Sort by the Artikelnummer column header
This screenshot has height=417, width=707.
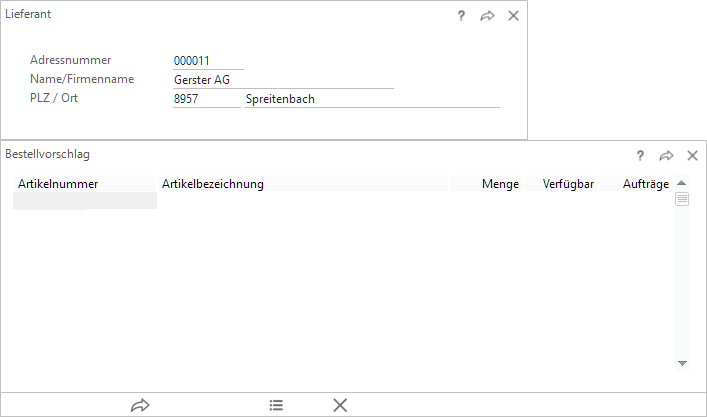[x=57, y=184]
